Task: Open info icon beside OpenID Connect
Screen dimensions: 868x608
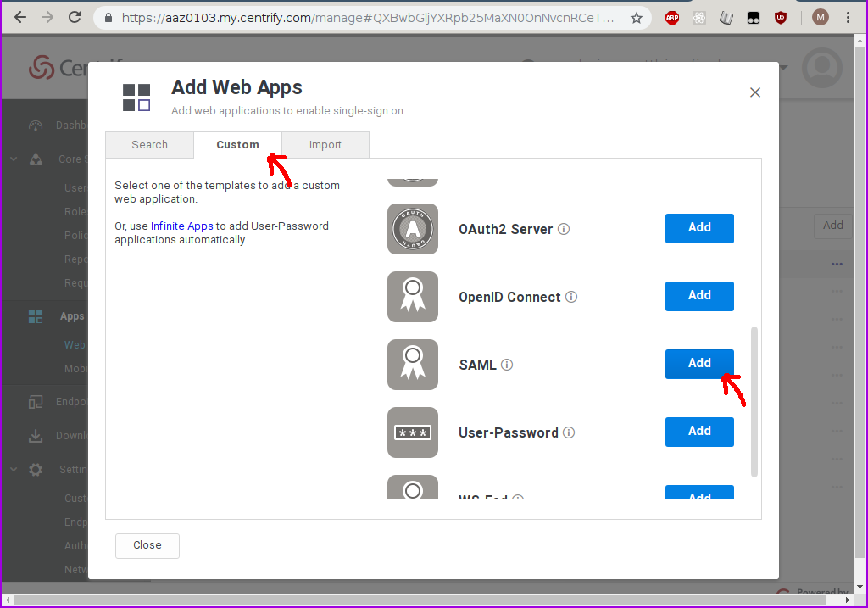Action: pyautogui.click(x=571, y=297)
